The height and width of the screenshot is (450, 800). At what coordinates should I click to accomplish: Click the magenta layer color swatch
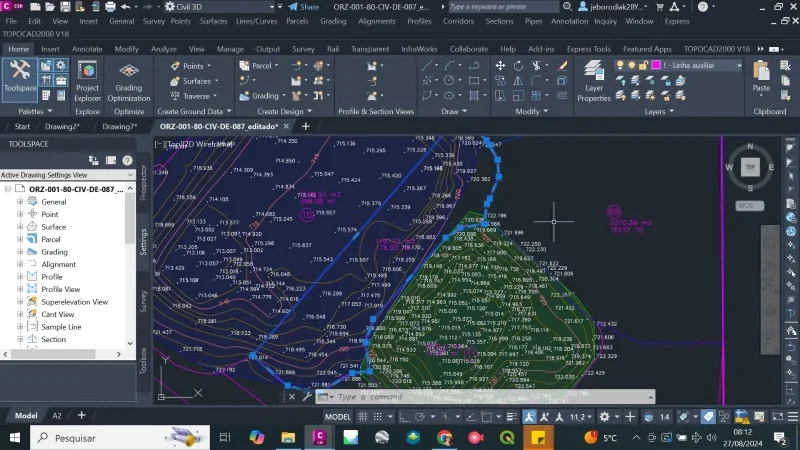656,65
